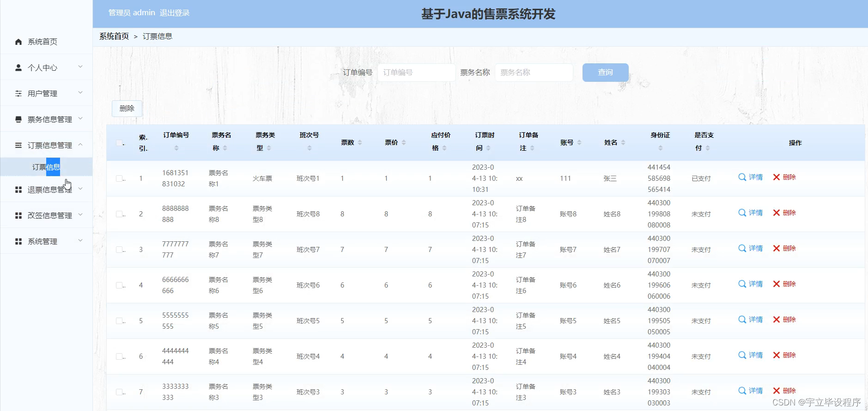Click the 班次号8 cell
This screenshot has height=411, width=868.
click(x=308, y=214)
